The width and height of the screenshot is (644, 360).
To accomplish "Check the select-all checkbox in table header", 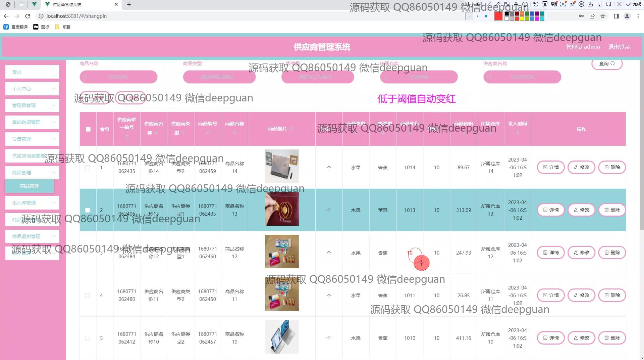I will (88, 129).
